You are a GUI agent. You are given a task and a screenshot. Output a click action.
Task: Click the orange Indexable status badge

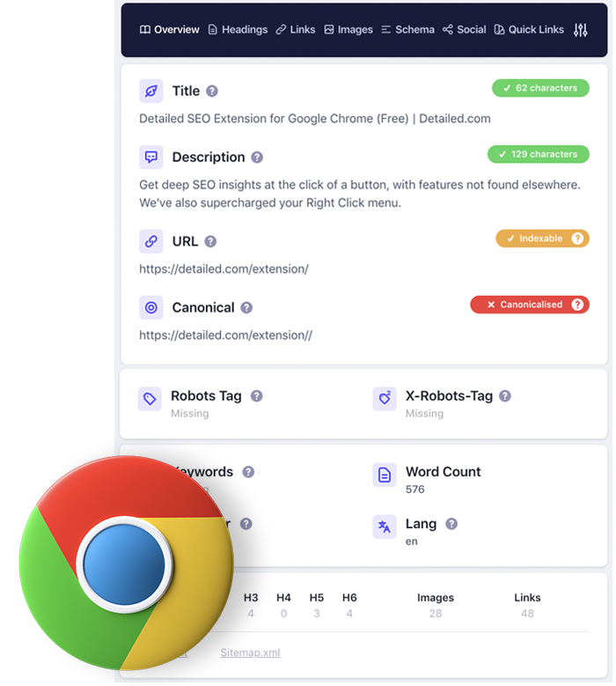(x=543, y=239)
